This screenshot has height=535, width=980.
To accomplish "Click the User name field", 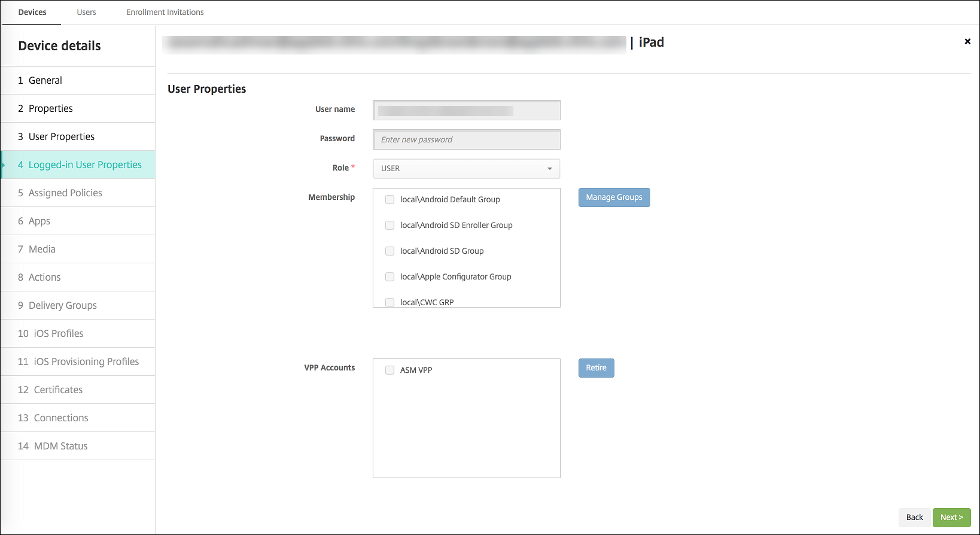I will (466, 111).
